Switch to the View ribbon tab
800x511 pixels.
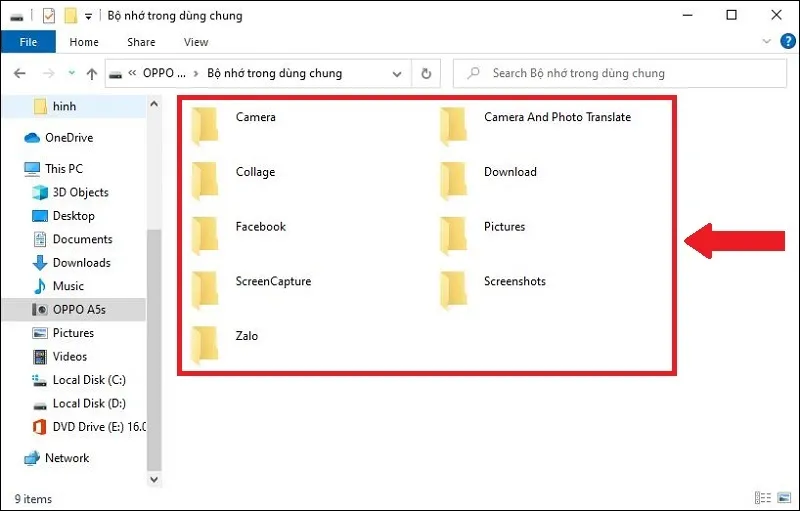[x=196, y=42]
